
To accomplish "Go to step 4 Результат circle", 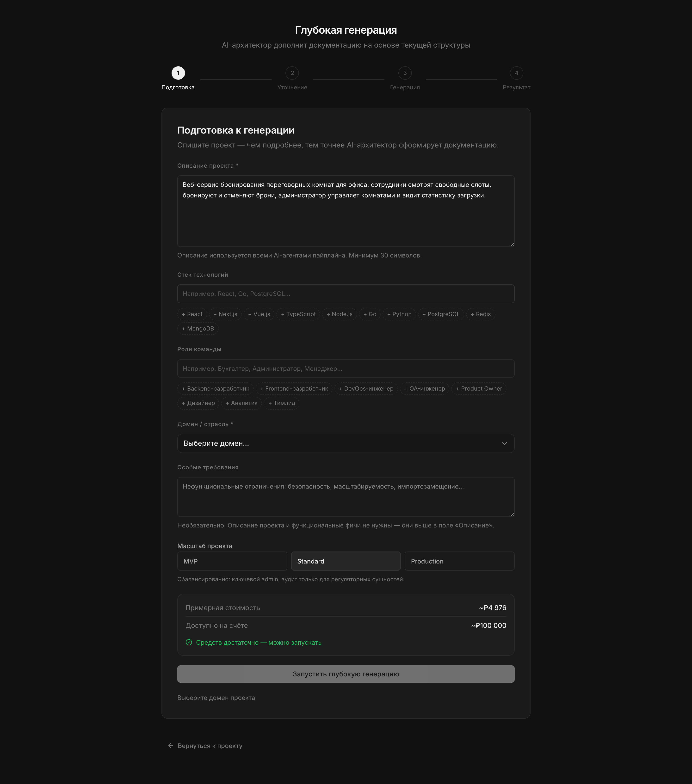I will [x=516, y=73].
